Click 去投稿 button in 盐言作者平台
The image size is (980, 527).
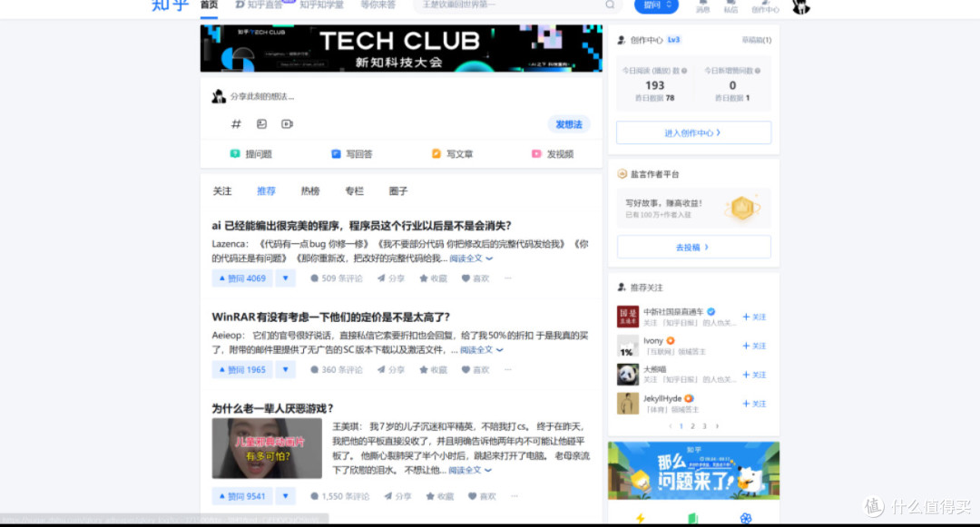694,248
